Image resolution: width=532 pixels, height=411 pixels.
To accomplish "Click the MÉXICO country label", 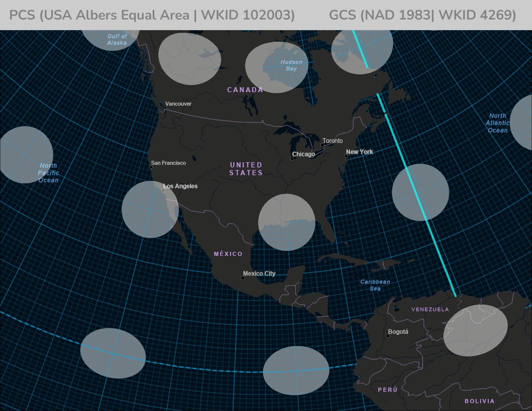I will pyautogui.click(x=228, y=254).
